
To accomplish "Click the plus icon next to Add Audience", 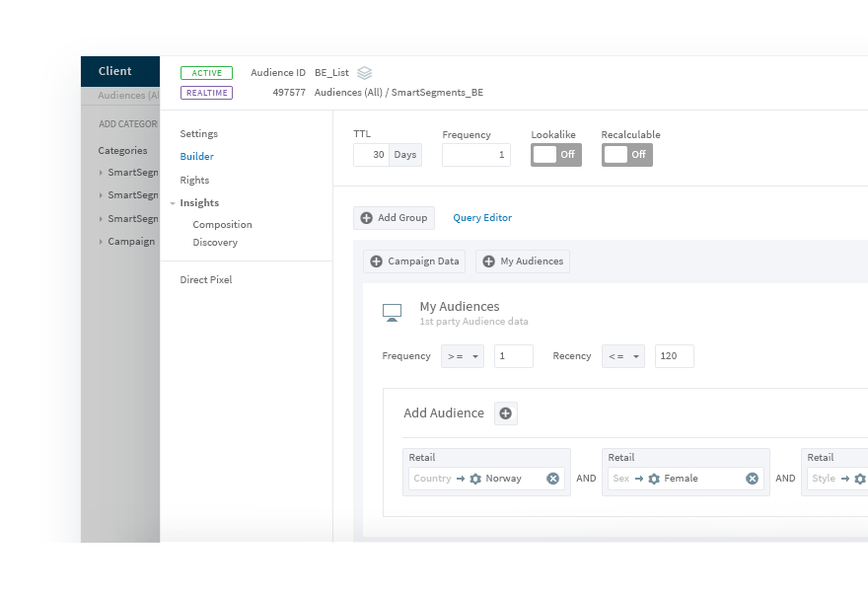I will [x=505, y=413].
